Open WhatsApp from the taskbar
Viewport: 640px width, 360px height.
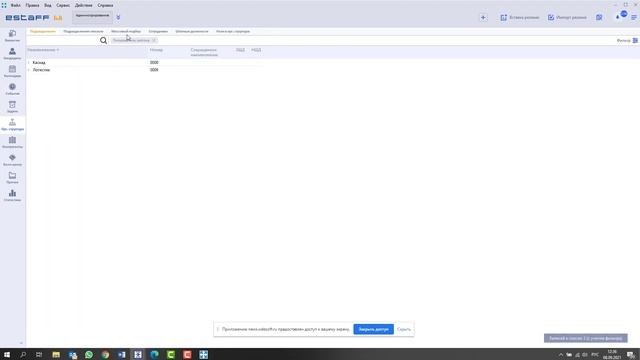tap(89, 354)
